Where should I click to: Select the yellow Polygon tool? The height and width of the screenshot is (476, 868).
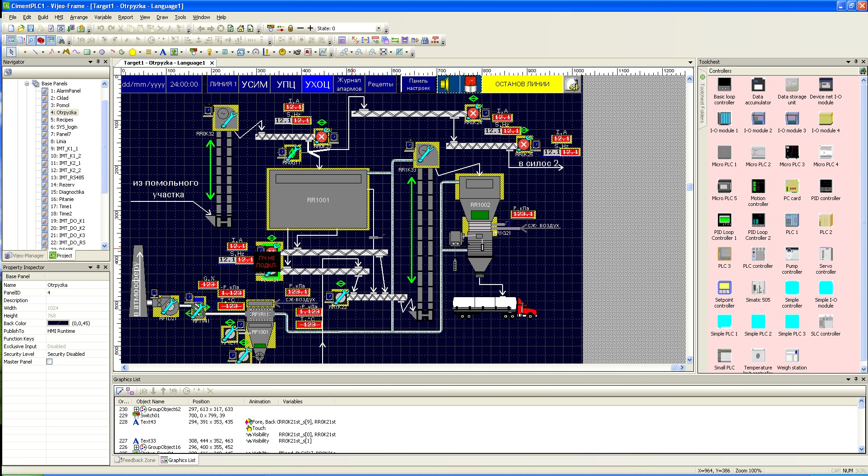(132, 52)
